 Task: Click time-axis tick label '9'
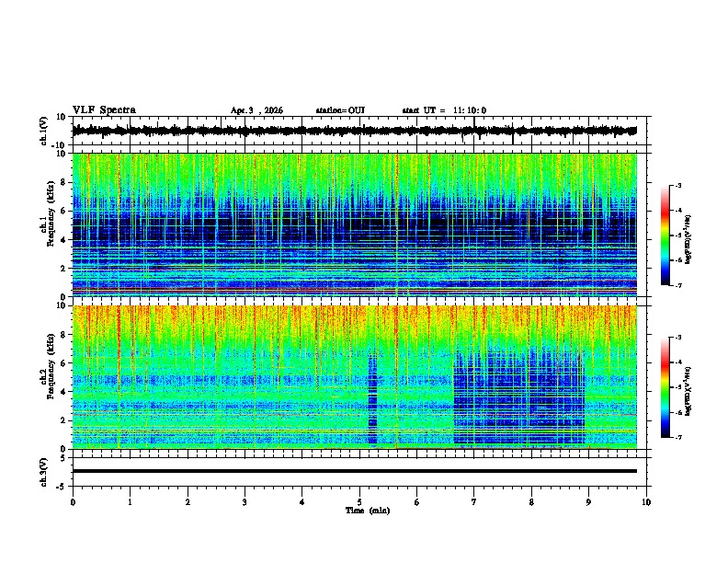[x=588, y=502]
